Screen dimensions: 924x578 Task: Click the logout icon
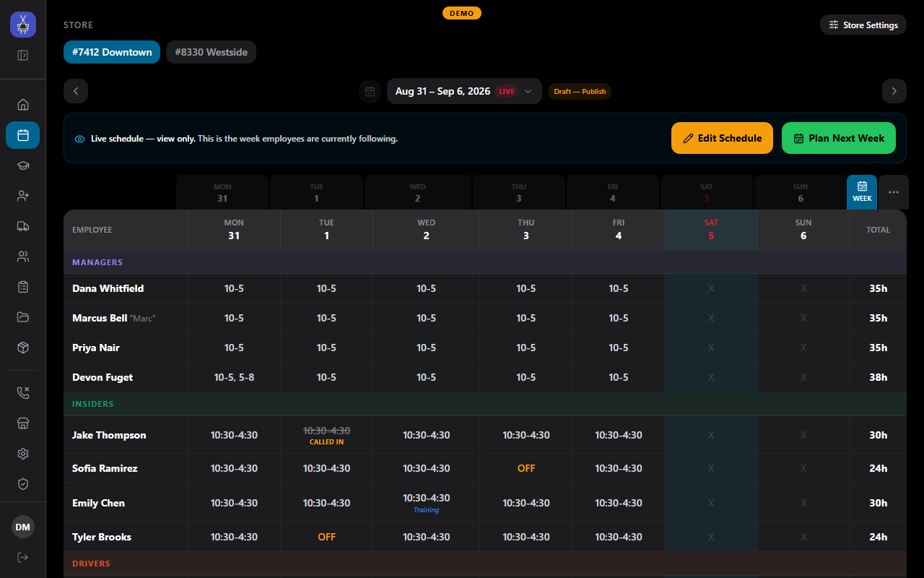point(23,557)
